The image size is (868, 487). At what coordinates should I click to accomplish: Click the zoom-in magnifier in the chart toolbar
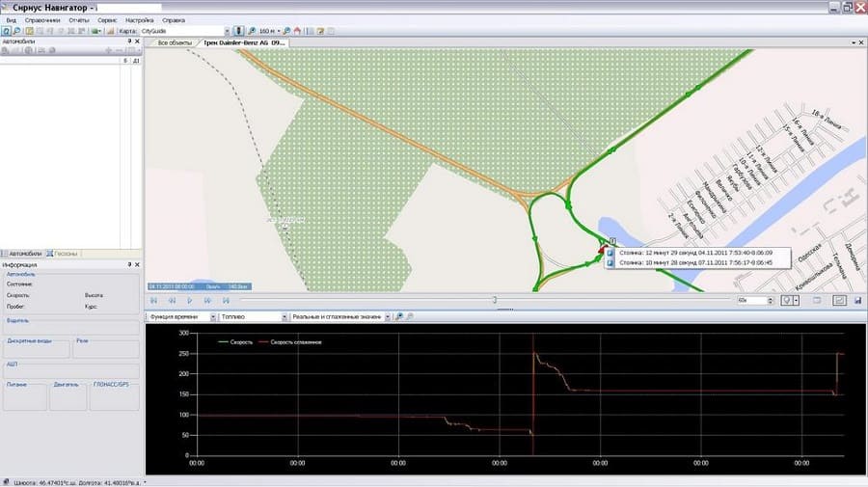(399, 316)
